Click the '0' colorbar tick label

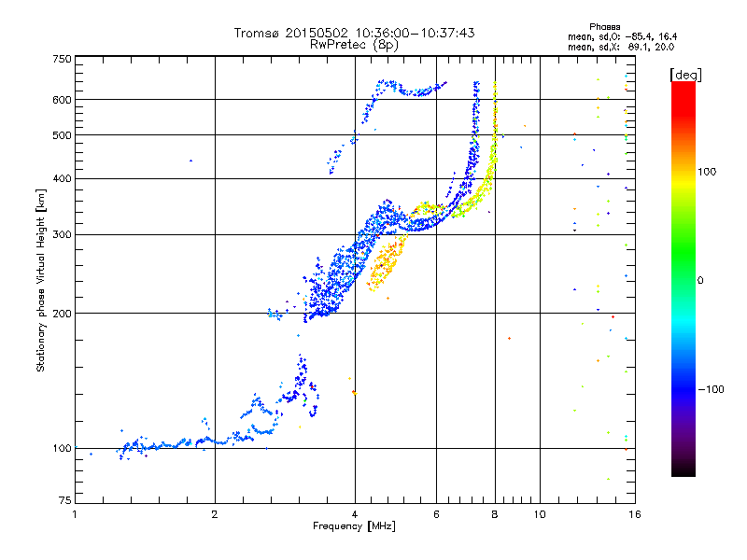(x=700, y=281)
